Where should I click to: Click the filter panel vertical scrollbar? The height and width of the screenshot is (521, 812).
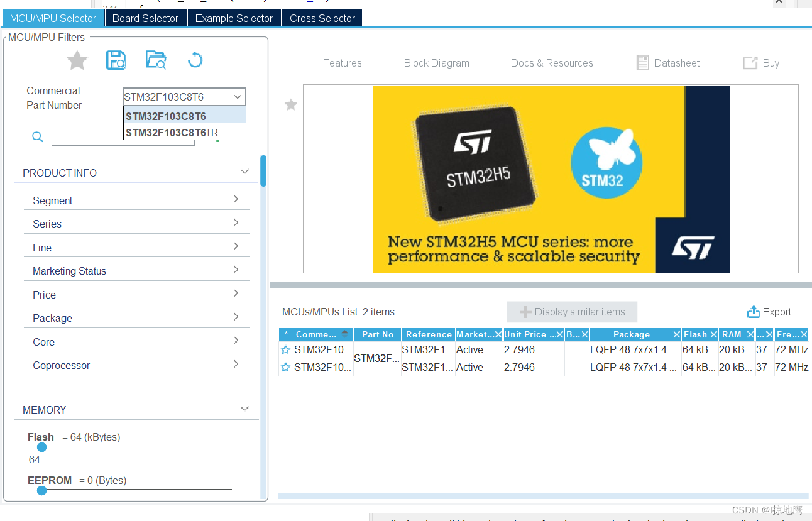[x=263, y=171]
